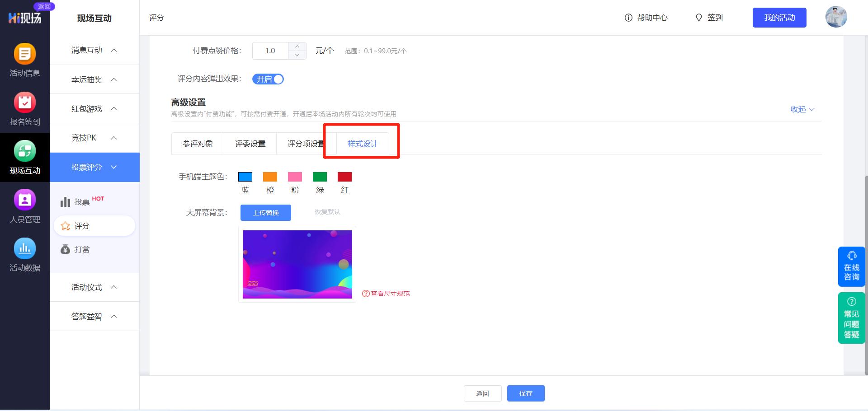Open the 评委设置 tab

[x=250, y=143]
